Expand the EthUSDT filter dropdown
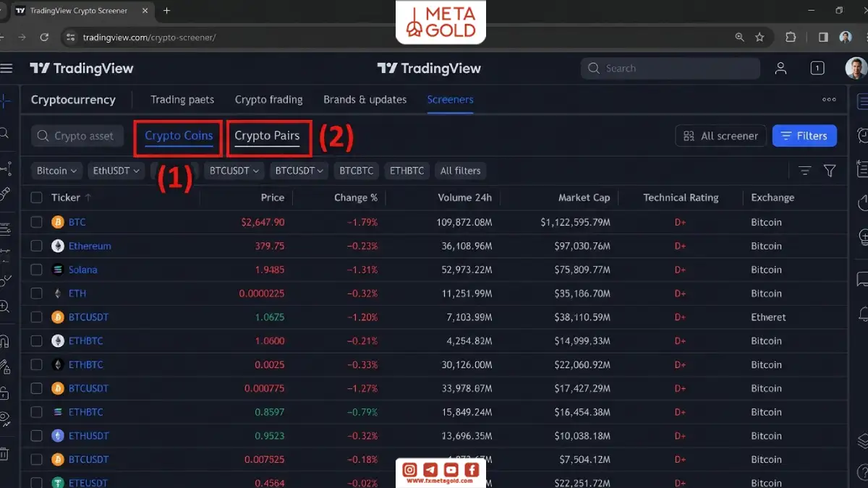868x488 pixels. (115, 171)
